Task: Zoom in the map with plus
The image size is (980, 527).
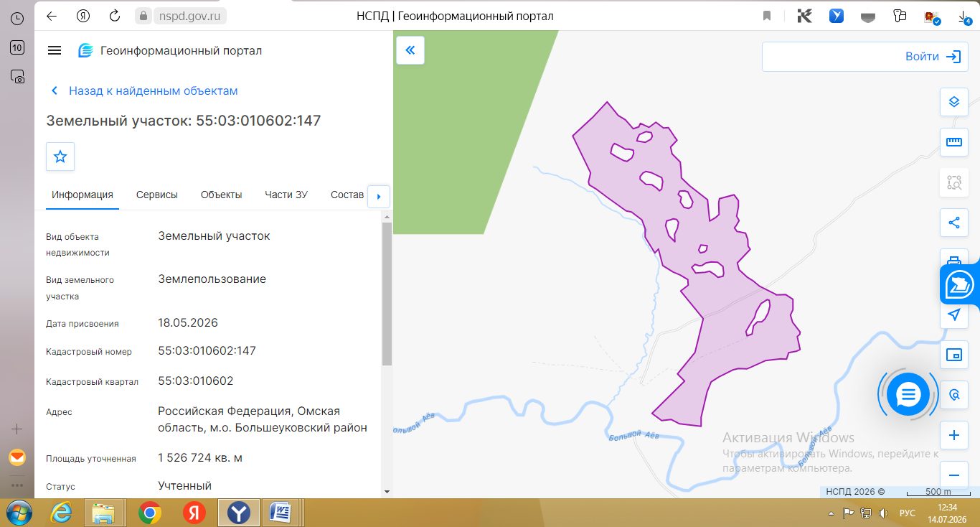Action: (954, 435)
